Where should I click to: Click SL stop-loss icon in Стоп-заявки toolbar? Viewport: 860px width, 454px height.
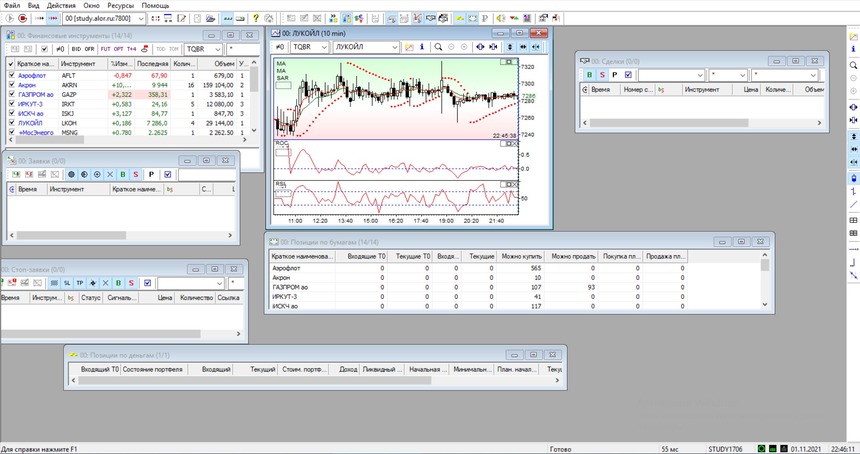[66, 283]
